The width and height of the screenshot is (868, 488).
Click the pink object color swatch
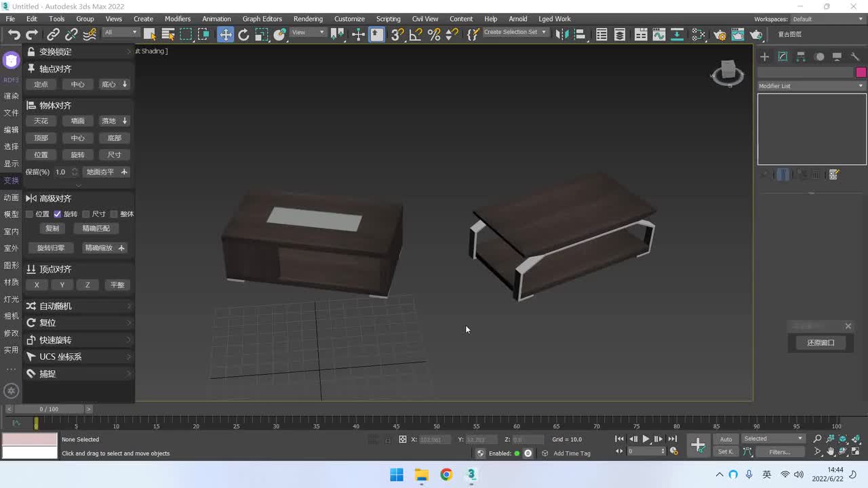coord(861,73)
